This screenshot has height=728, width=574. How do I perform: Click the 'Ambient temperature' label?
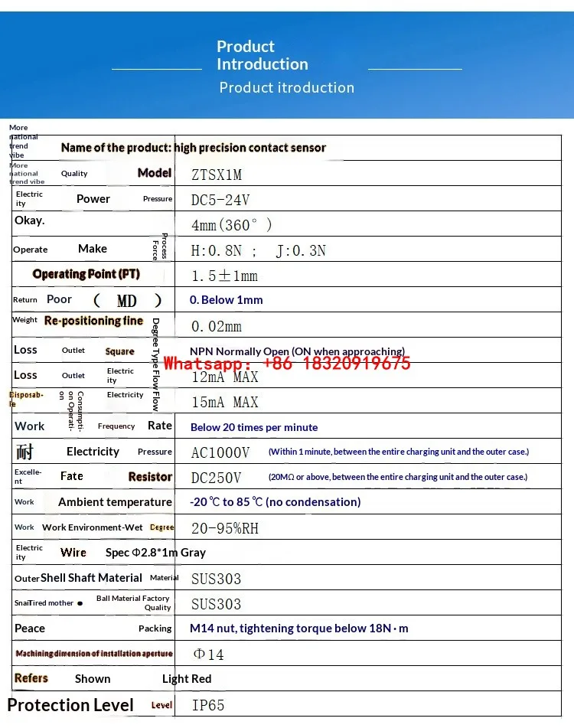(x=115, y=502)
